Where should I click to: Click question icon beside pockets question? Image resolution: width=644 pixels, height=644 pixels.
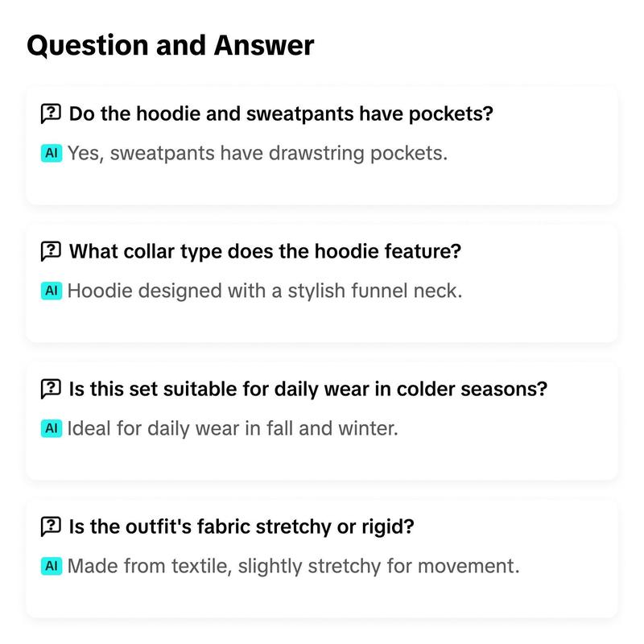pyautogui.click(x=51, y=114)
